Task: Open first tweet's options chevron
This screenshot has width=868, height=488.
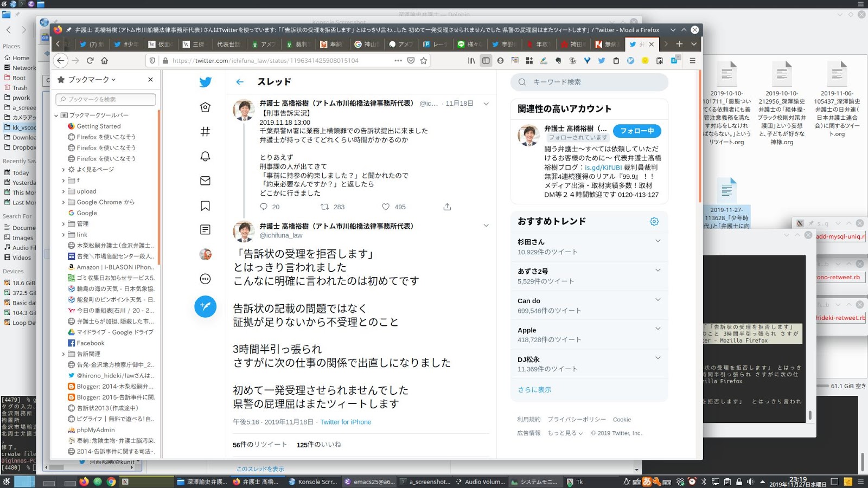Action: (x=486, y=104)
